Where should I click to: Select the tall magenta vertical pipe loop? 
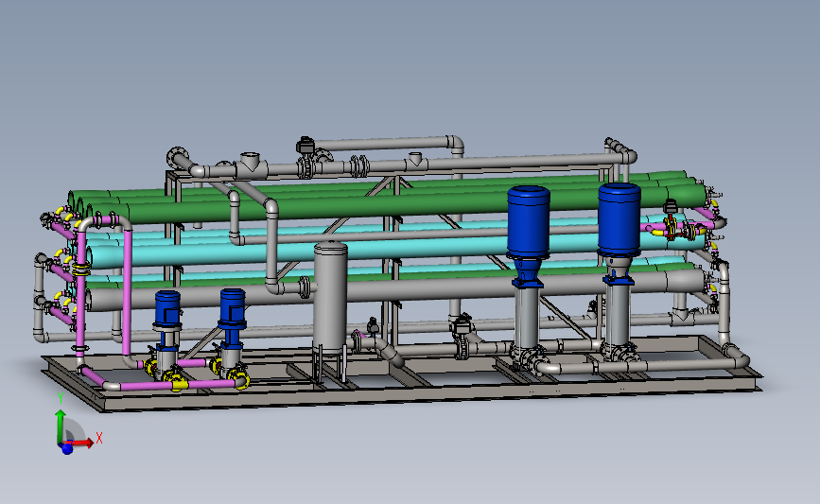click(127, 293)
